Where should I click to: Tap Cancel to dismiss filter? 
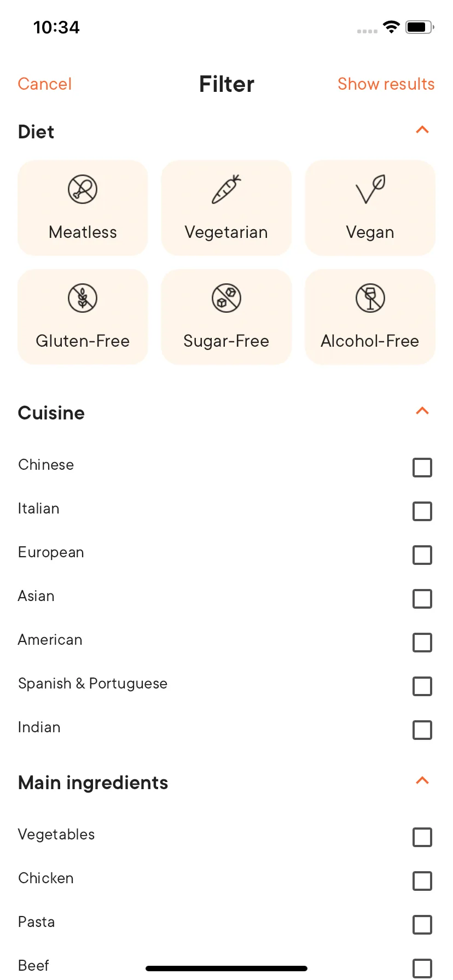pos(45,84)
